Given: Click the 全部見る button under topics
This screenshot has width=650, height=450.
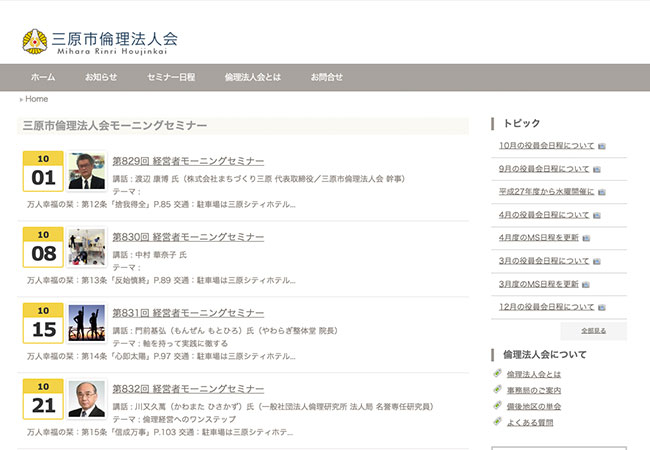Looking at the screenshot, I should 594,331.
